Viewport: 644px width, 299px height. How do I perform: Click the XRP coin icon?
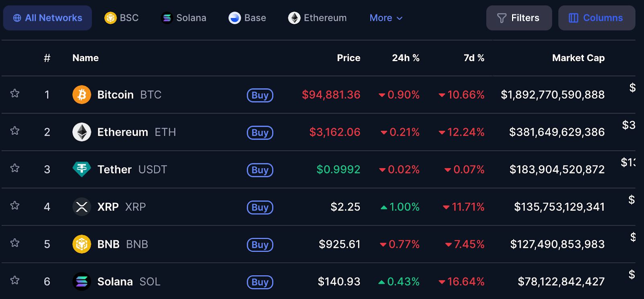tap(82, 207)
